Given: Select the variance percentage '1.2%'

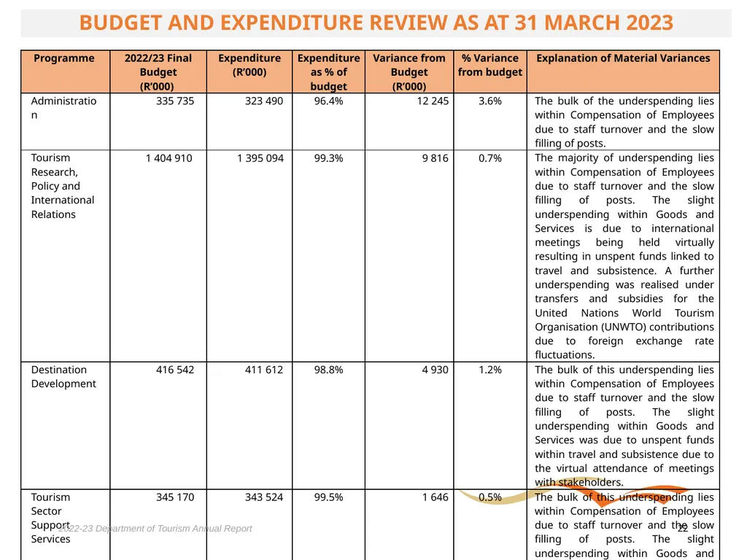Looking at the screenshot, I should click(x=489, y=370).
